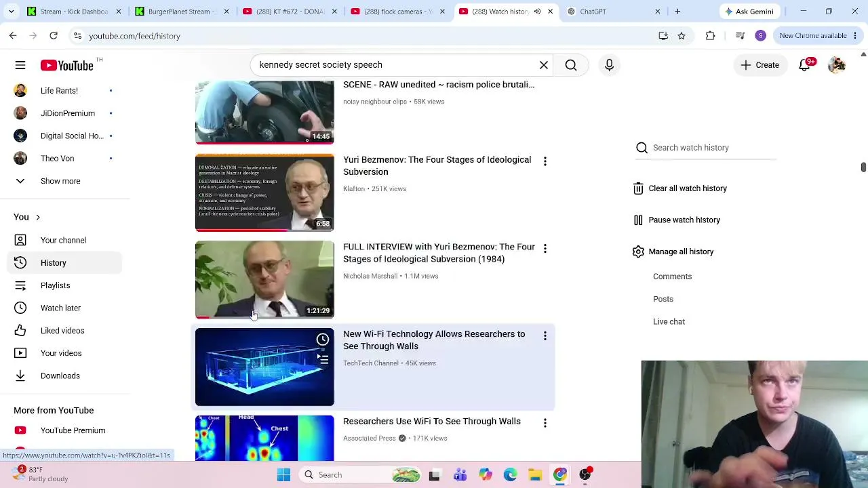Image resolution: width=868 pixels, height=488 pixels.
Task: Open the Comments history link
Action: [672, 277]
